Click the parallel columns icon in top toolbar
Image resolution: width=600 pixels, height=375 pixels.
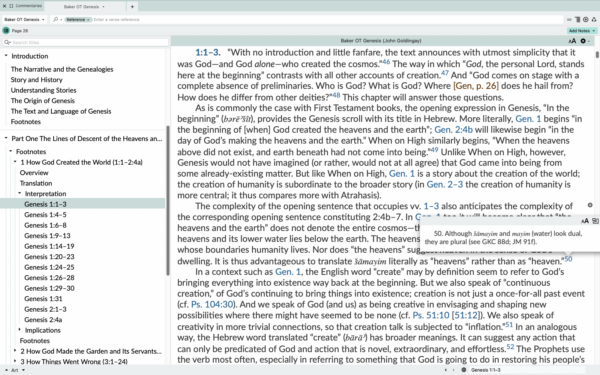[x=577, y=20]
